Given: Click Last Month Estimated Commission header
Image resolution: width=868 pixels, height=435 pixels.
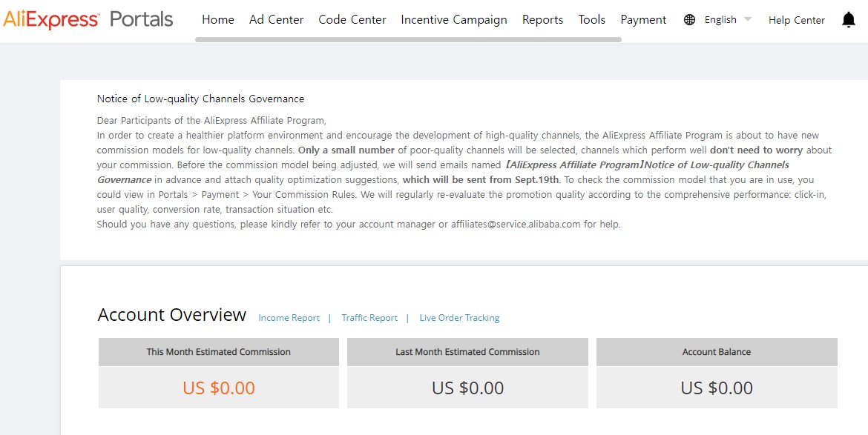Looking at the screenshot, I should pos(468,351).
